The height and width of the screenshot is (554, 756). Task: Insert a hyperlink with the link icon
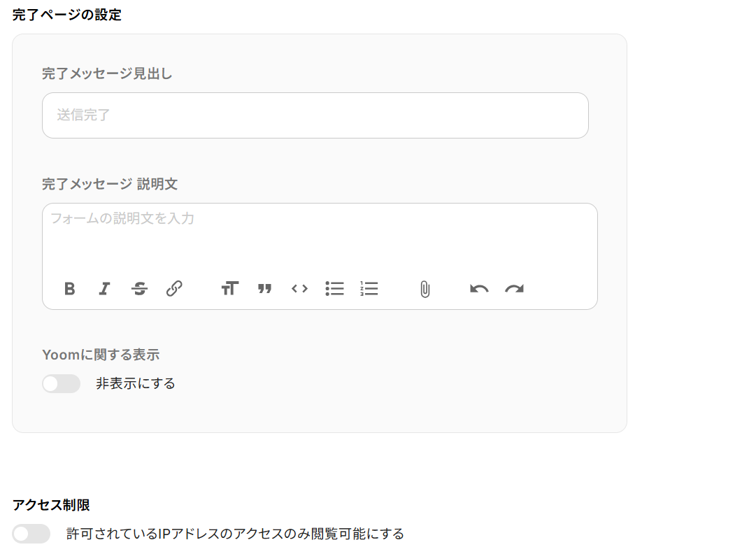[x=174, y=288]
